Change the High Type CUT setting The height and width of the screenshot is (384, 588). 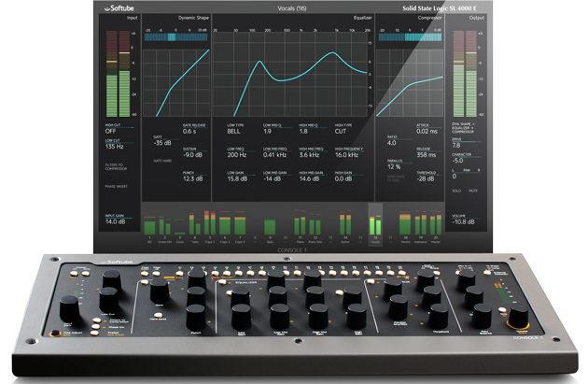pyautogui.click(x=343, y=128)
